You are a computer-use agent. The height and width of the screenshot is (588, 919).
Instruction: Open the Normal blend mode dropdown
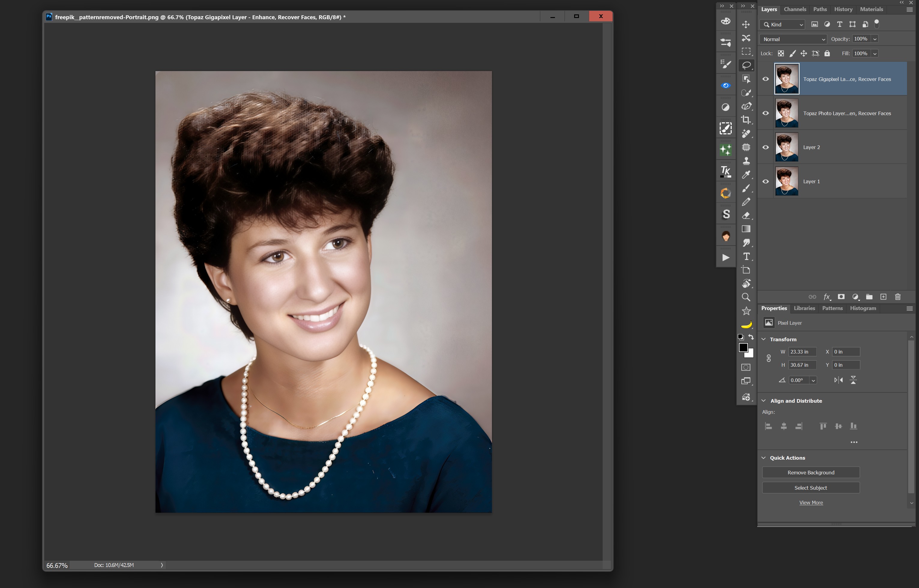[x=793, y=39]
